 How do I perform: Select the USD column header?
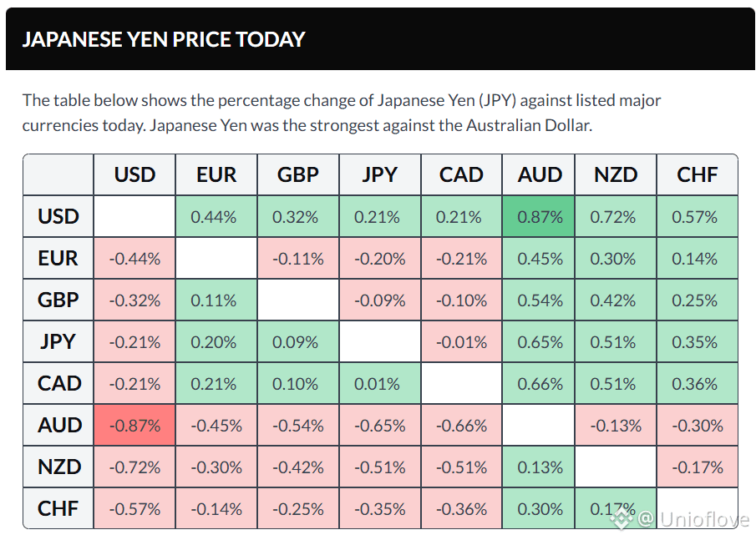[134, 174]
